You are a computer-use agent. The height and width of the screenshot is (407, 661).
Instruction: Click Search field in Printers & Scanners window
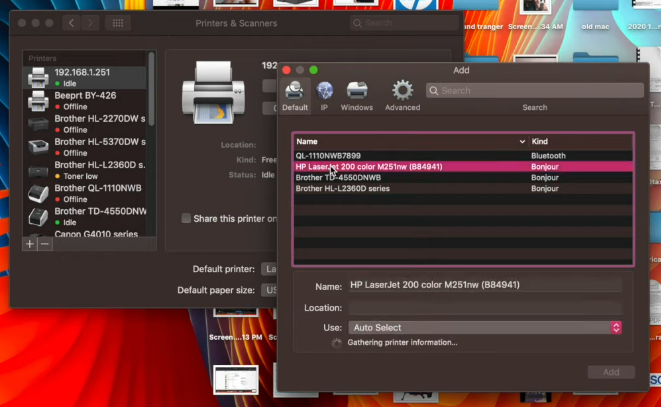(x=405, y=23)
